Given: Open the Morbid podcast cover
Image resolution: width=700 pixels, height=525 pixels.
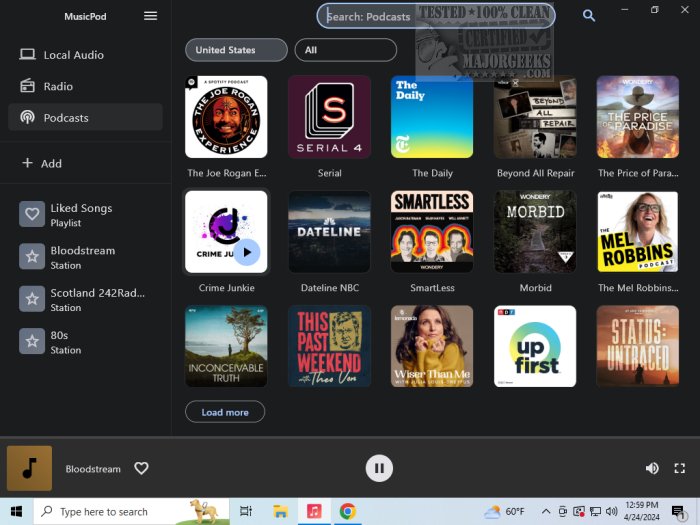Looking at the screenshot, I should tap(535, 232).
